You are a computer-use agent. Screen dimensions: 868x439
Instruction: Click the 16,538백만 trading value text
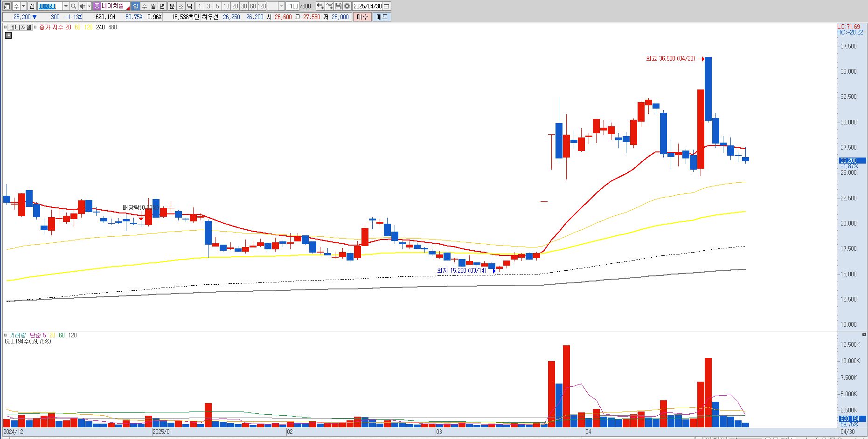185,17
